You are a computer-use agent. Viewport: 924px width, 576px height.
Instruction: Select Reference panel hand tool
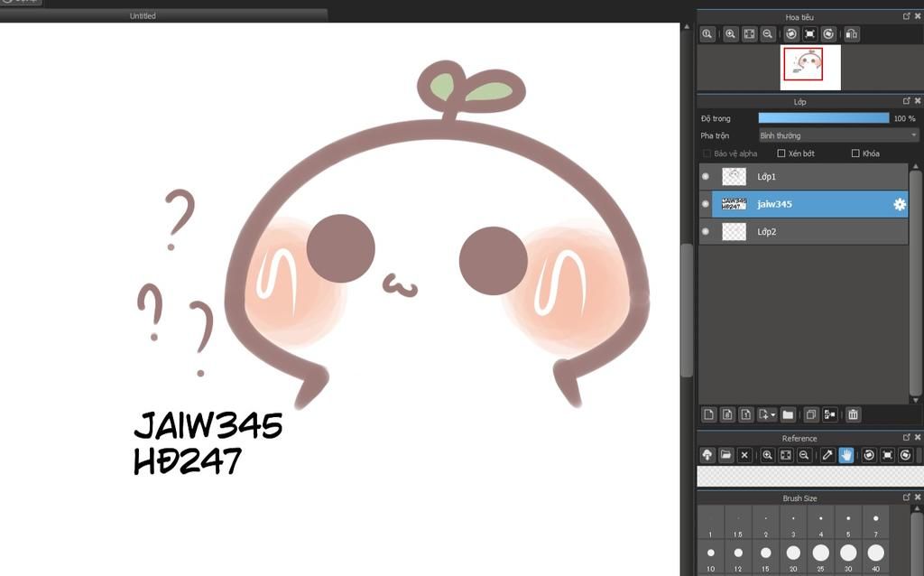pos(846,455)
